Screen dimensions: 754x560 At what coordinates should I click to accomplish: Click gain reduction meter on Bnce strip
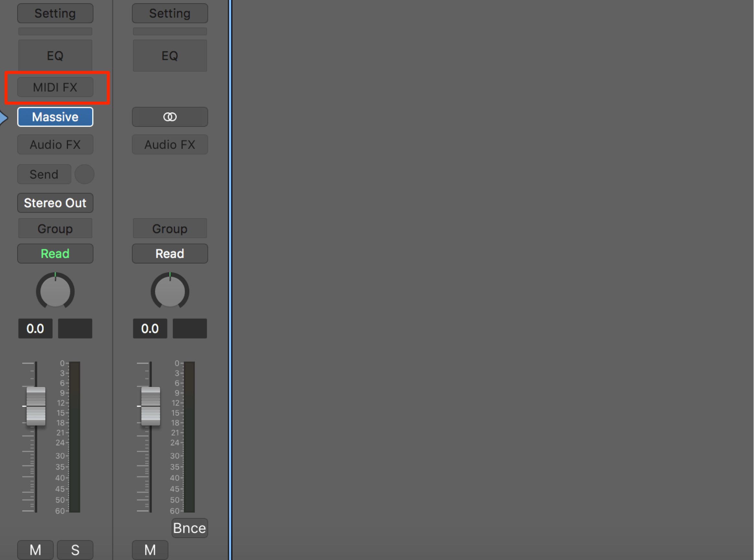[x=170, y=31]
